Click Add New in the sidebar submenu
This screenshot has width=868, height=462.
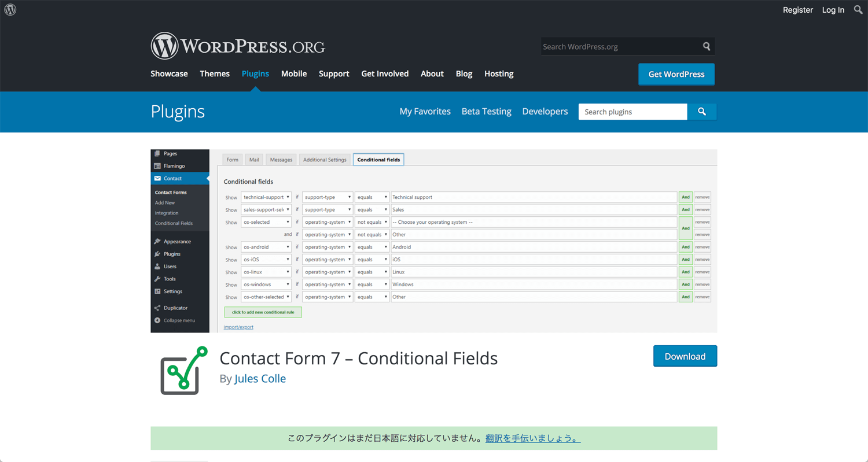point(165,203)
